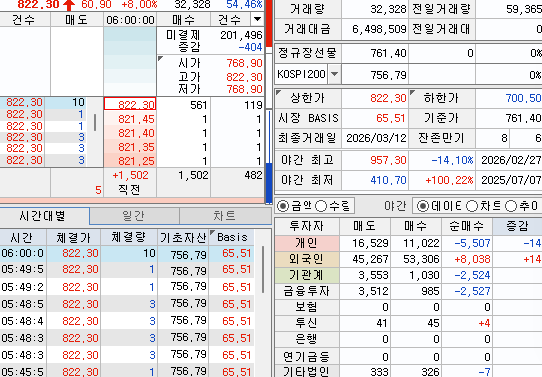Click the blue bar on the order book strength gauge
542x377 pixels.
(x=269, y=183)
